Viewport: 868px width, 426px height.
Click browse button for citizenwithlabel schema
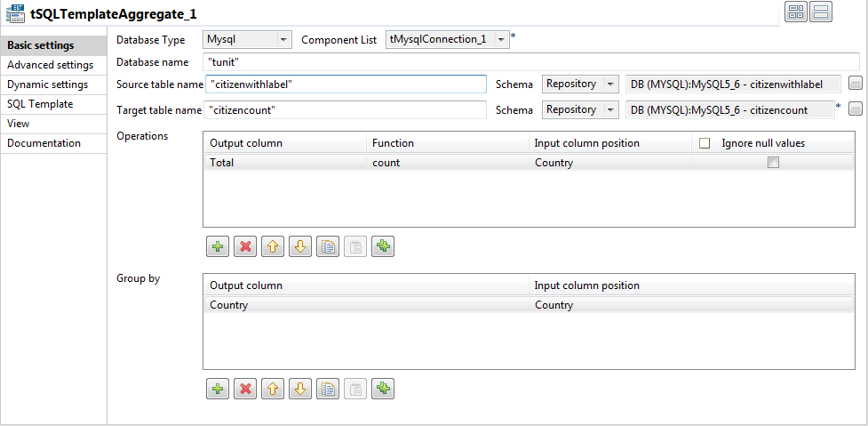(x=855, y=84)
